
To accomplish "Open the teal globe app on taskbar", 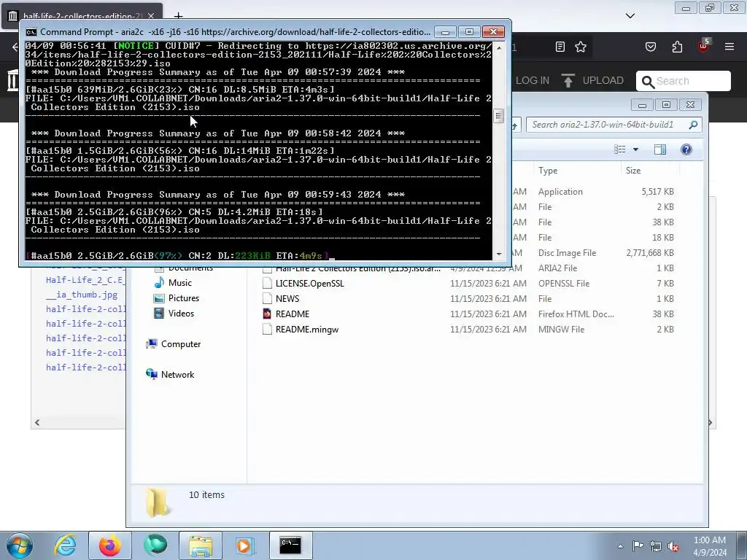I will pyautogui.click(x=155, y=545).
